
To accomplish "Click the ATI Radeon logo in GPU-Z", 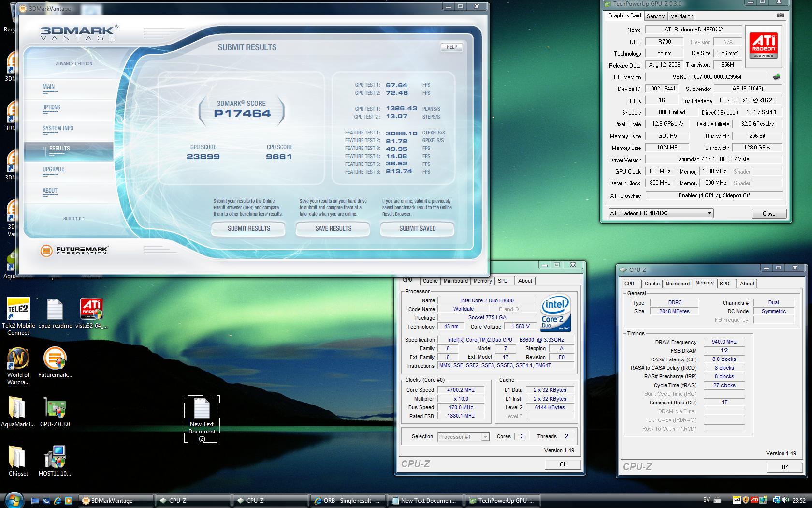I will point(764,45).
